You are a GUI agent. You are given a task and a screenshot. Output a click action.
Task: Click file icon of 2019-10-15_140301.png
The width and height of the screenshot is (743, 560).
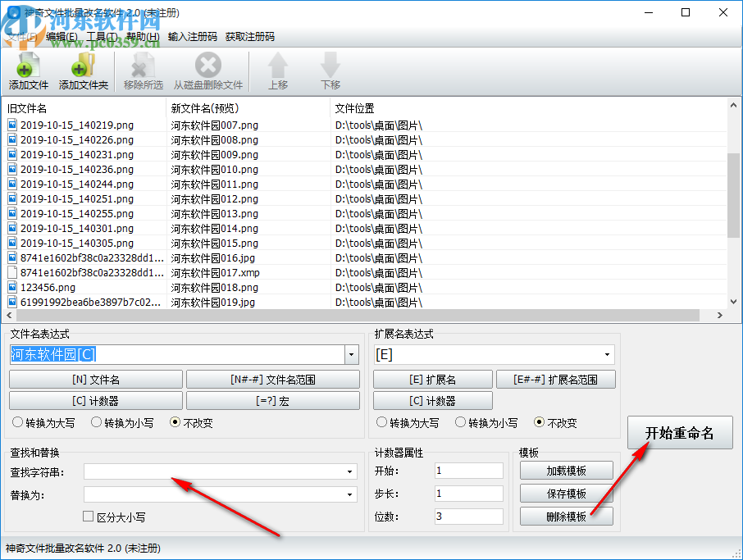tap(12, 228)
